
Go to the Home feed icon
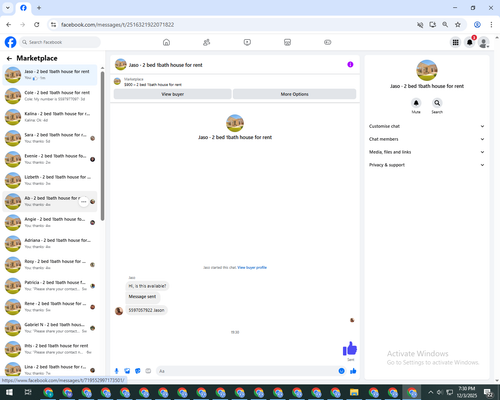166,42
